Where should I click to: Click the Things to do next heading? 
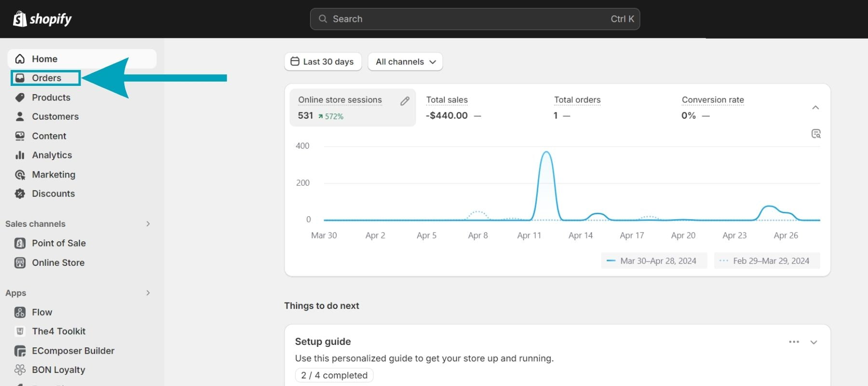pos(322,306)
